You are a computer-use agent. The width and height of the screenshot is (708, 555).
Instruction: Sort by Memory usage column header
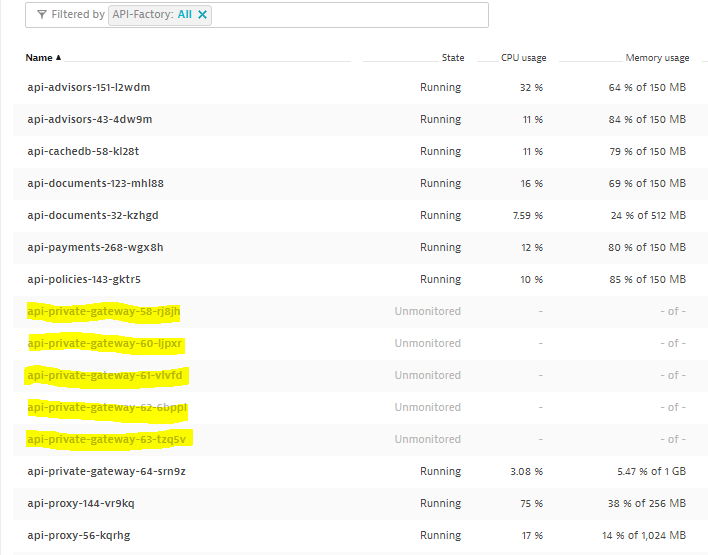point(657,58)
